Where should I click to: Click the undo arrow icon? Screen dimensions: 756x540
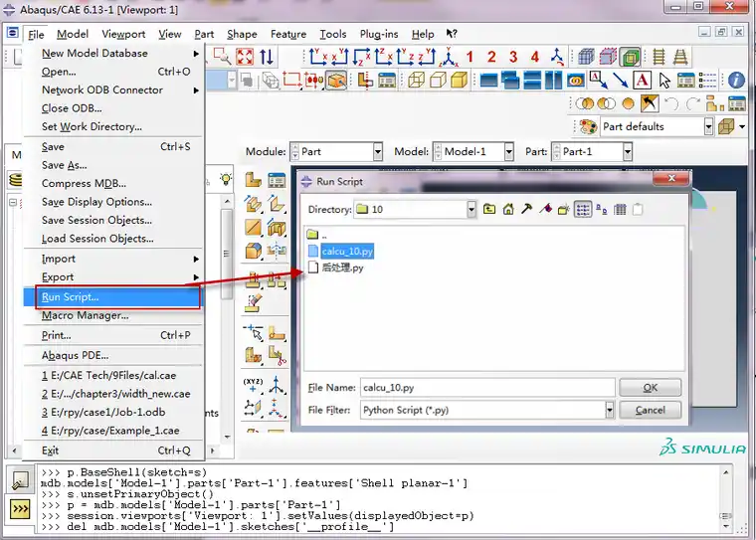[671, 103]
